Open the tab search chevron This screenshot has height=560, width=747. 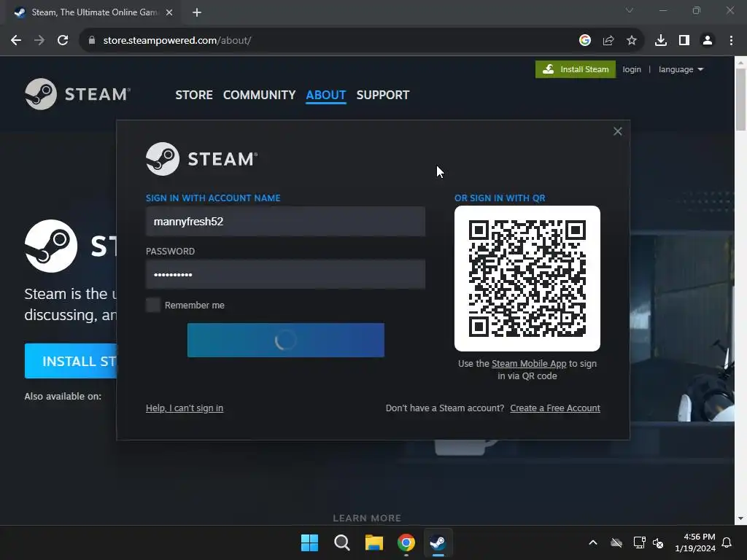(630, 10)
